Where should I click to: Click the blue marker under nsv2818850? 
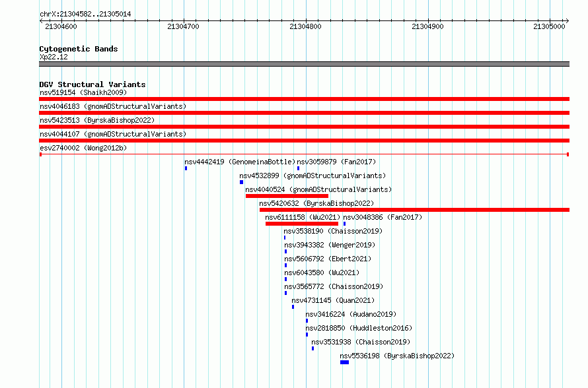click(307, 335)
